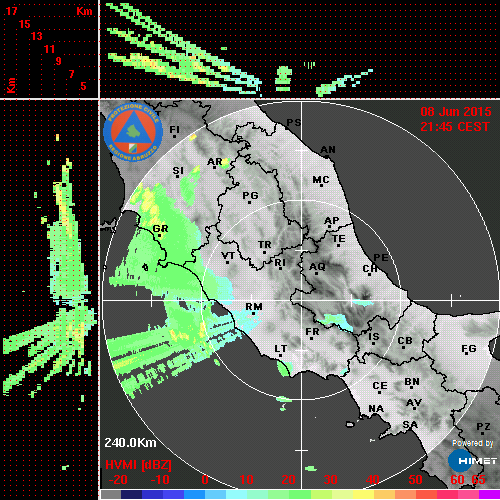Click the 5 km height scale label
Screen dimensions: 500x500
click(83, 86)
